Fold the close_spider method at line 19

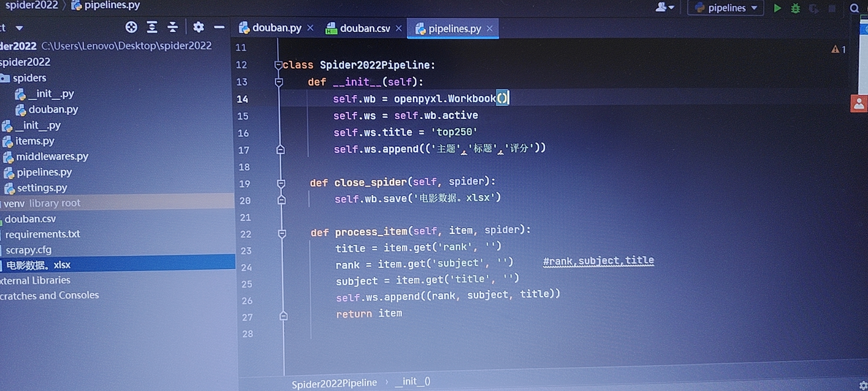coord(281,184)
